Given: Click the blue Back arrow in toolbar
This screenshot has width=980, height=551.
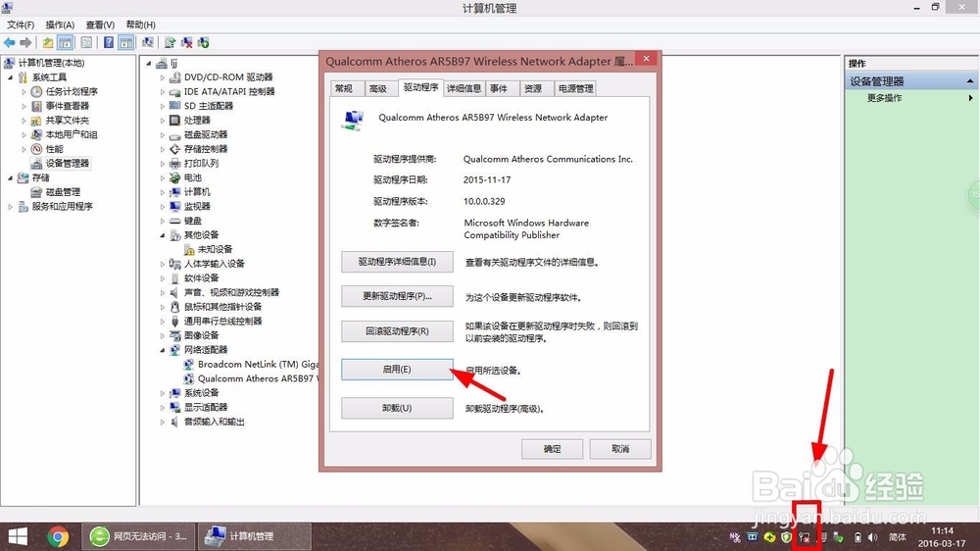Looking at the screenshot, I should click(10, 42).
